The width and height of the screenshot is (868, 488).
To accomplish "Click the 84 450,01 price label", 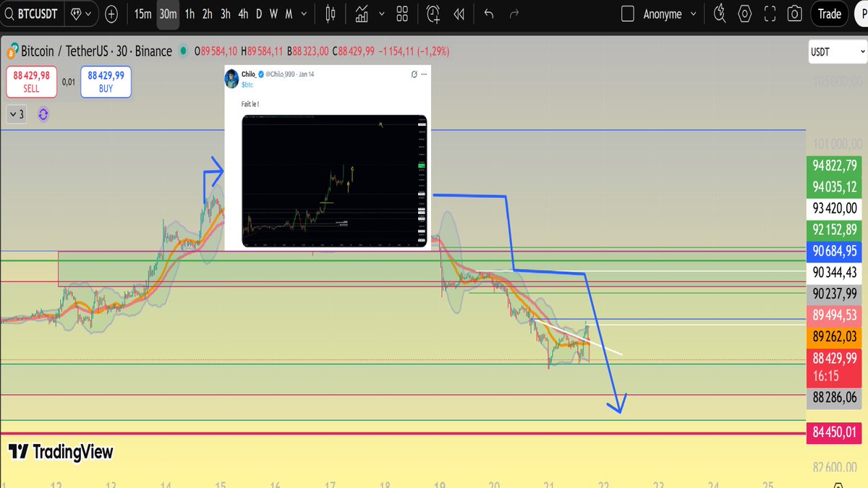I will pos(834,433).
